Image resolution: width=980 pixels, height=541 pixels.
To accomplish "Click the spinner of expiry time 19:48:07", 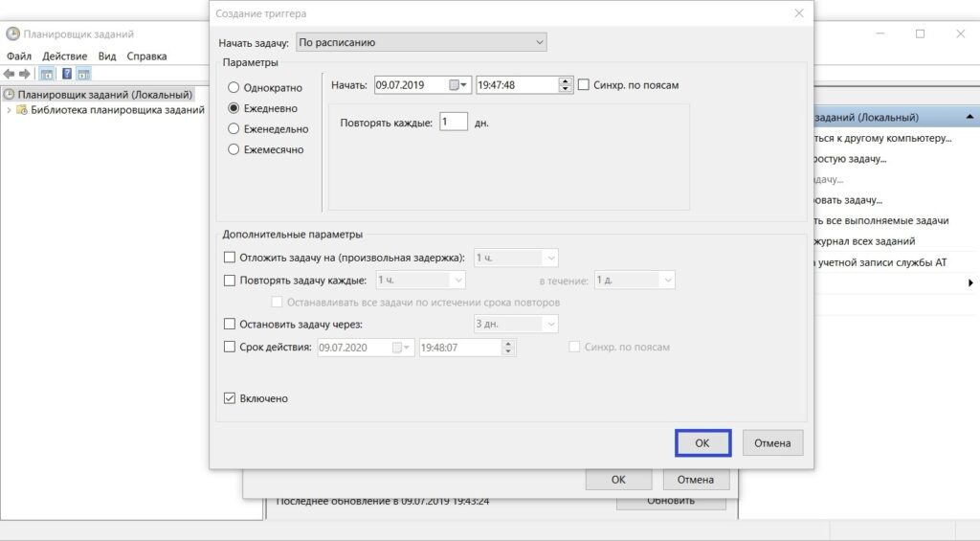I will 508,348.
